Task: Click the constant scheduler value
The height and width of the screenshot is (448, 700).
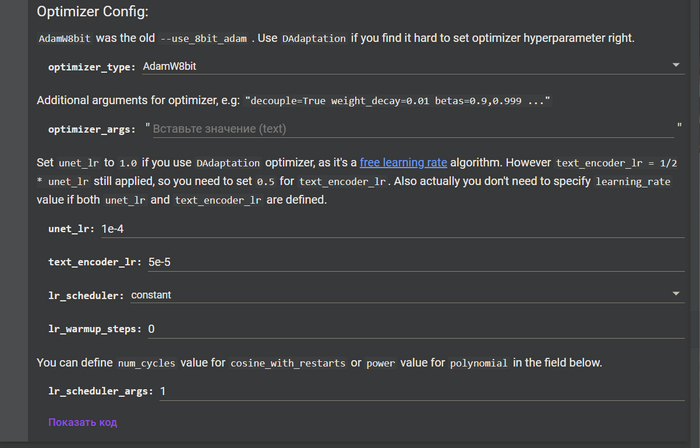Action: (151, 295)
